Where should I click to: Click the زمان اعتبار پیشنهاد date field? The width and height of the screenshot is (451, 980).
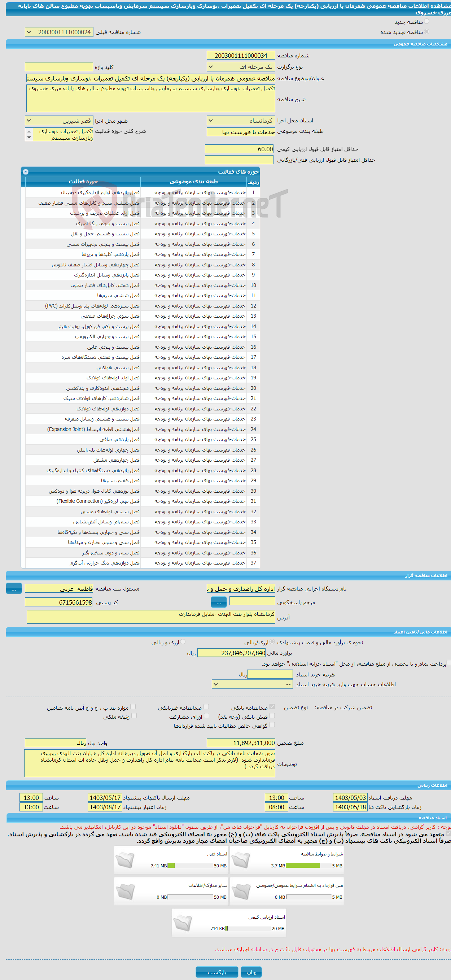tap(105, 807)
